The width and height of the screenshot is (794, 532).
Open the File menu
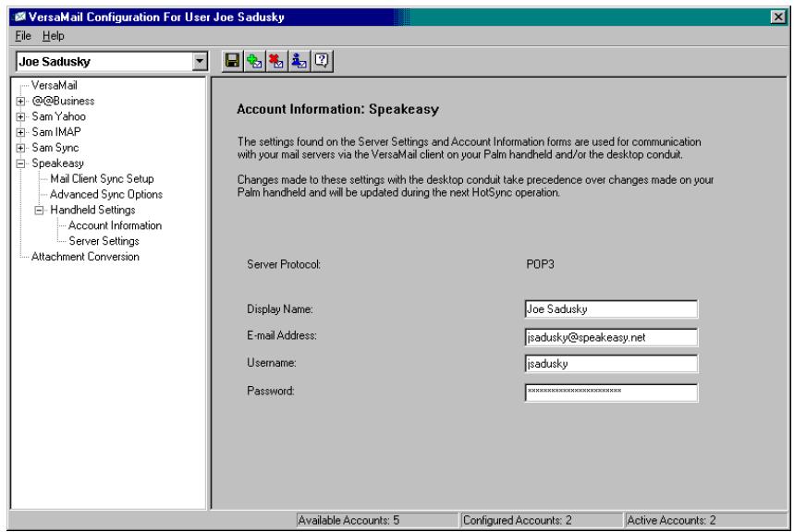(23, 36)
